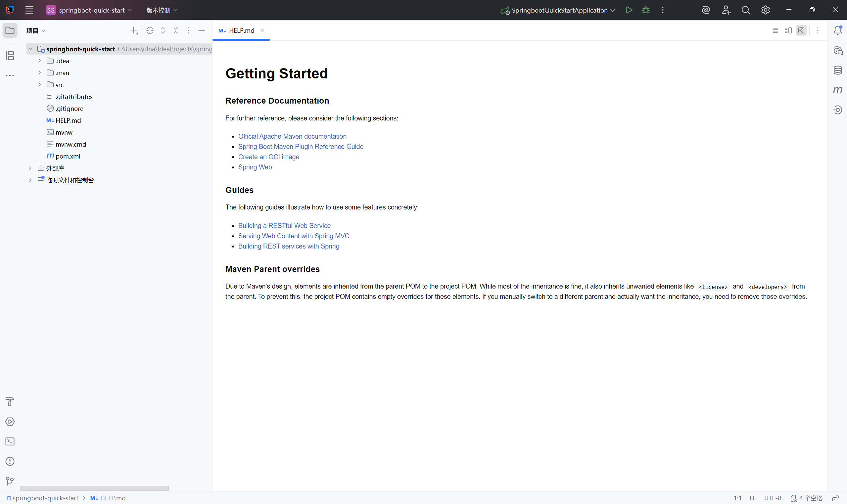
Task: Open the Build hammer tool window
Action: coord(10,401)
